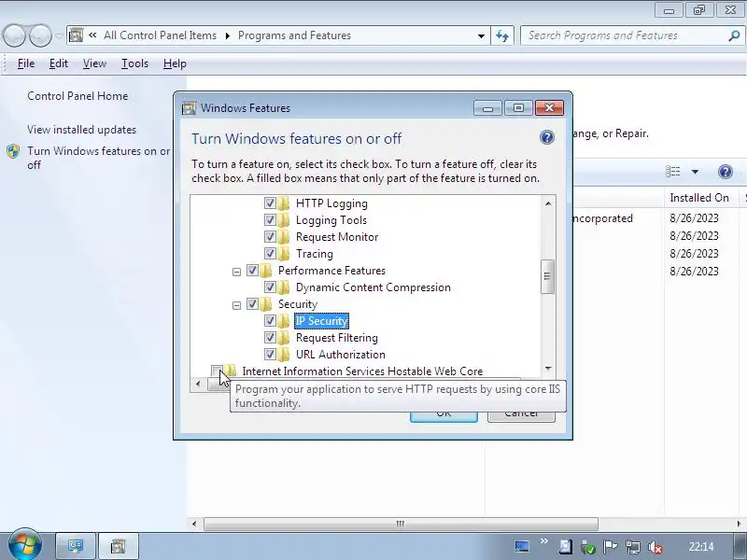Click the desktop toolbar icon in the taskbar

522,546
